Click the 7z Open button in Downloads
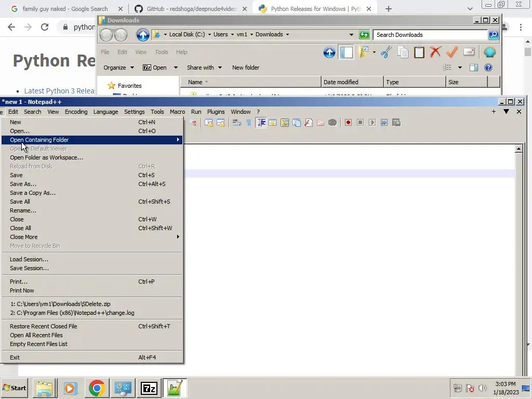532x399 pixels. [x=155, y=68]
